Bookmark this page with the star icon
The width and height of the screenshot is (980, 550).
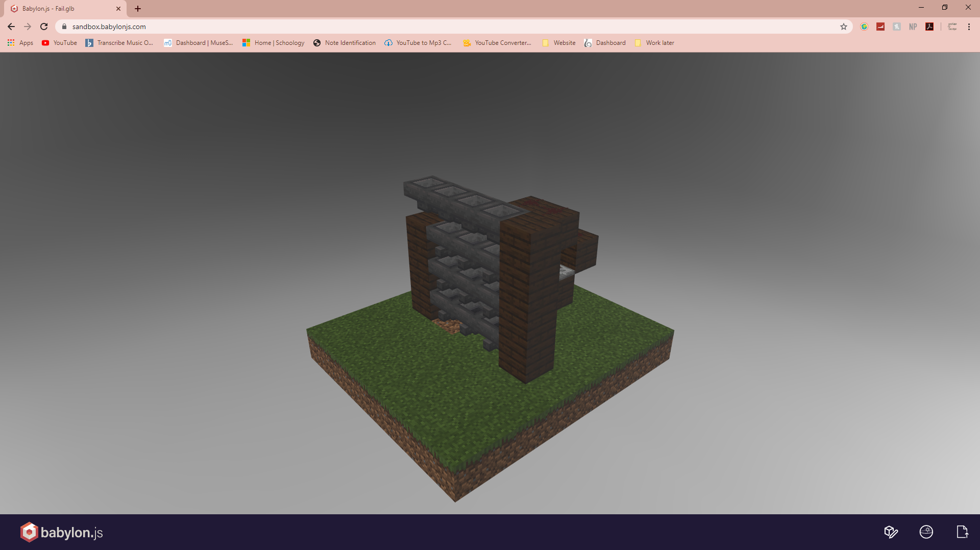(844, 27)
